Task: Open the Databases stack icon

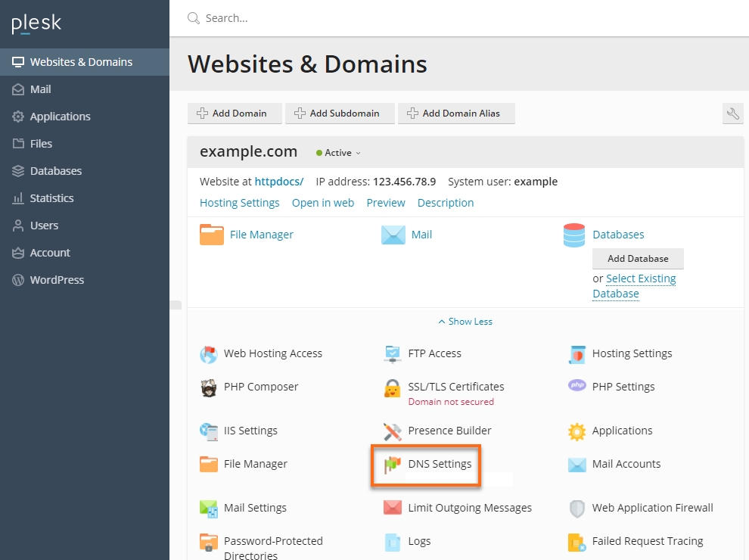Action: [x=574, y=235]
